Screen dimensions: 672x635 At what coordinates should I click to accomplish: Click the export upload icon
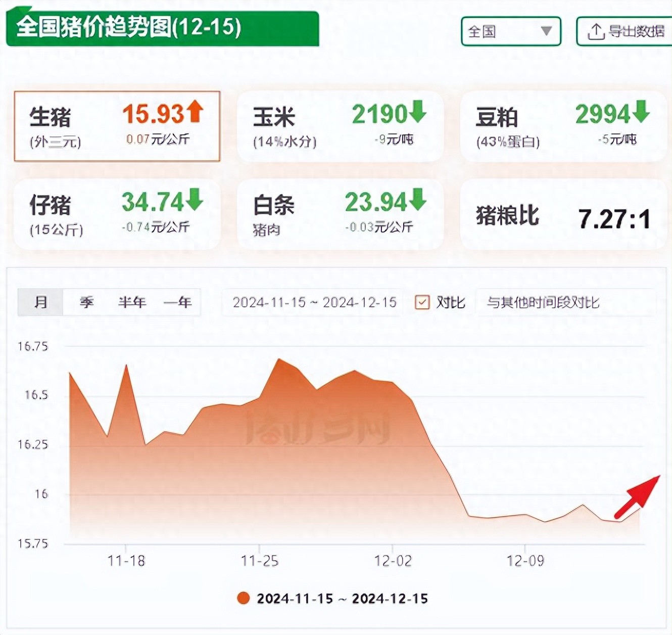click(x=596, y=31)
